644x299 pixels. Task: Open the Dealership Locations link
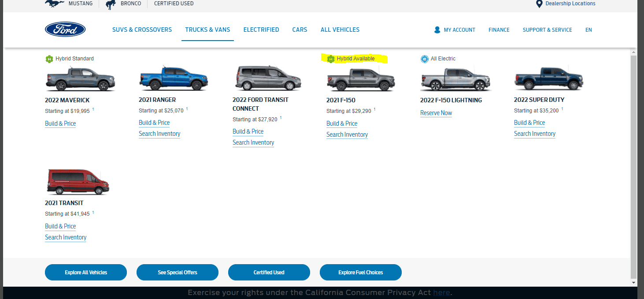(x=570, y=4)
